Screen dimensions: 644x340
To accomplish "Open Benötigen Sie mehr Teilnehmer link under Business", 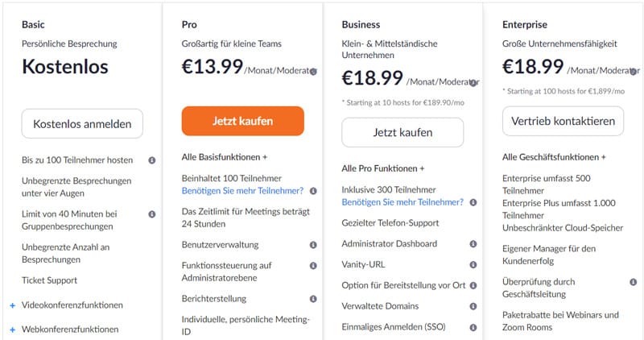I will pyautogui.click(x=402, y=201).
